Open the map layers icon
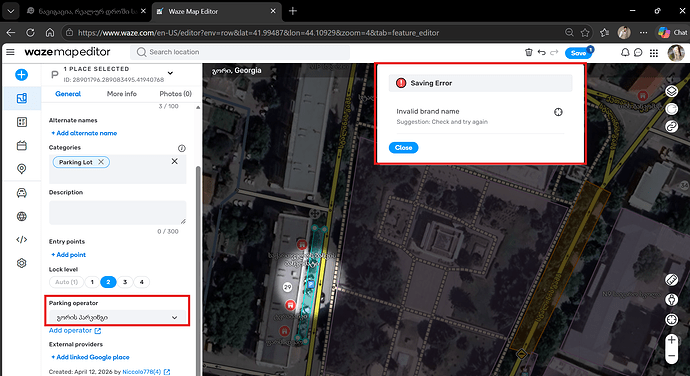 672,91
